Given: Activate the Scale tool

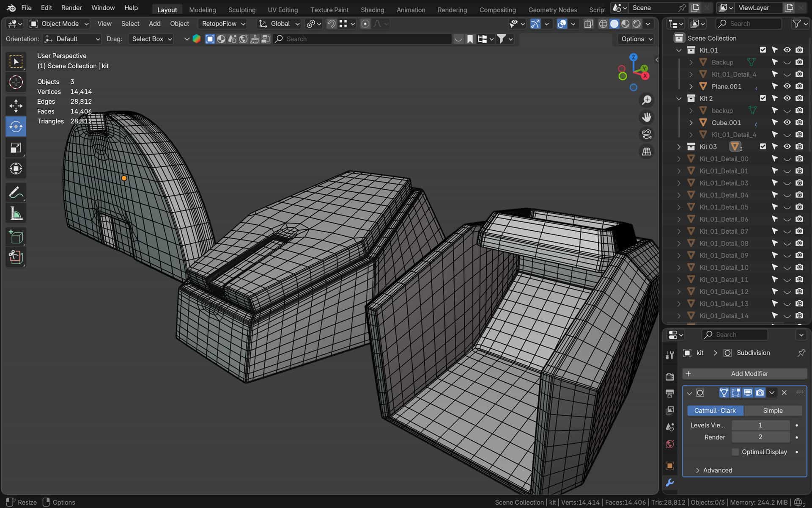Looking at the screenshot, I should (16, 148).
